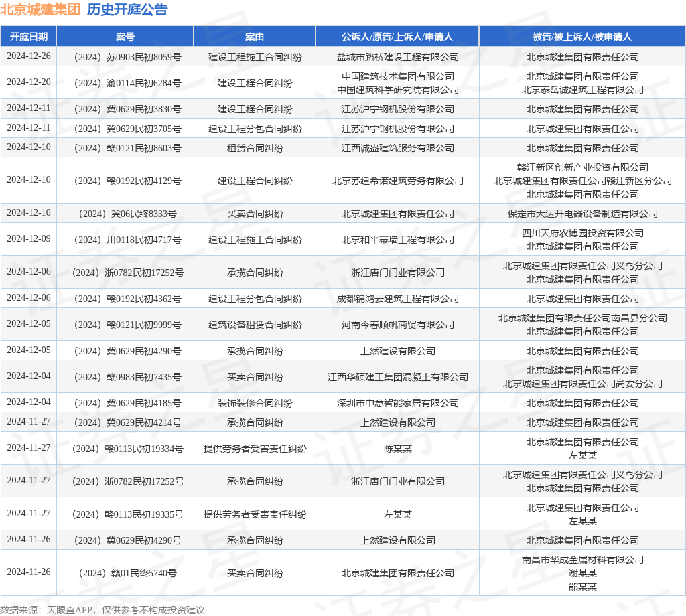Click defendant 北京城建集团有限责任公司高安分公司
Screen dimensions: 686x616
[x=582, y=384]
